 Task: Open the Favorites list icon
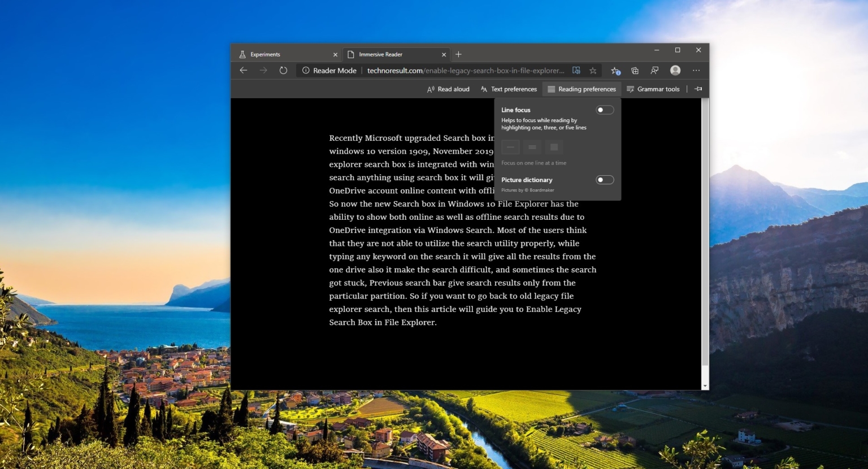click(x=615, y=71)
